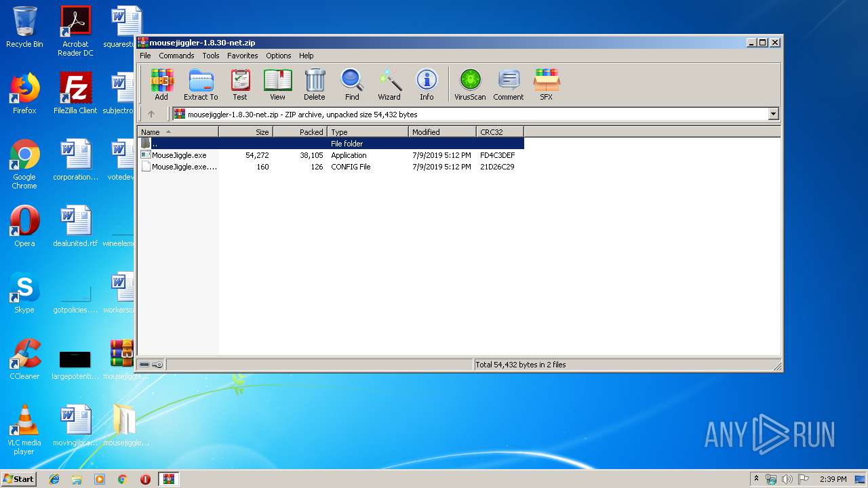Launch Firefox from desktop
This screenshot has width=868, height=488.
click(x=24, y=94)
